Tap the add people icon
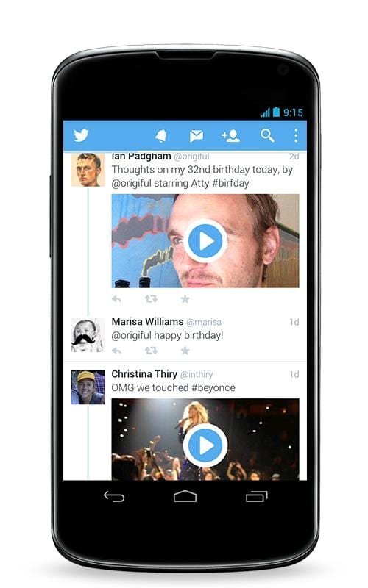Image resolution: width=368 pixels, height=588 pixels. click(x=230, y=136)
